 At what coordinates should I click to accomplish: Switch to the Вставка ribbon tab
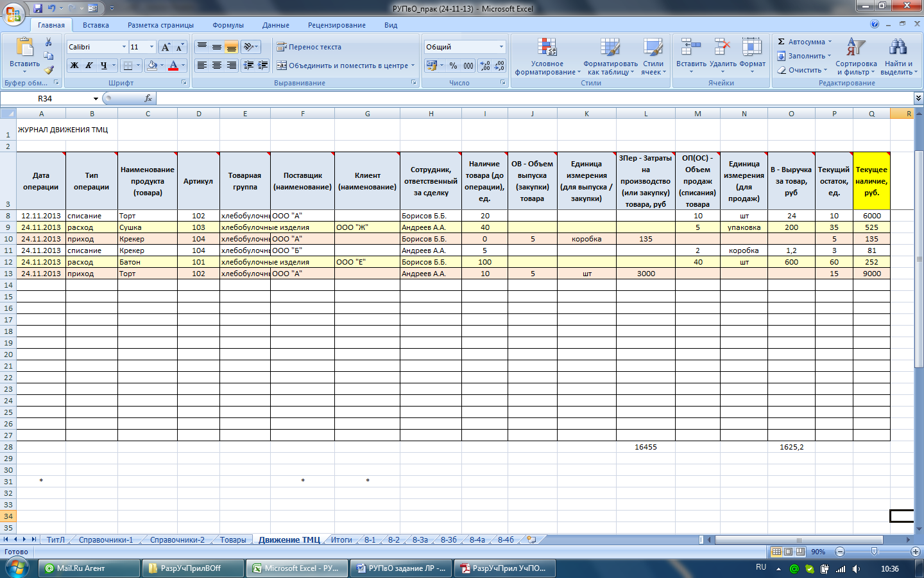click(x=96, y=25)
